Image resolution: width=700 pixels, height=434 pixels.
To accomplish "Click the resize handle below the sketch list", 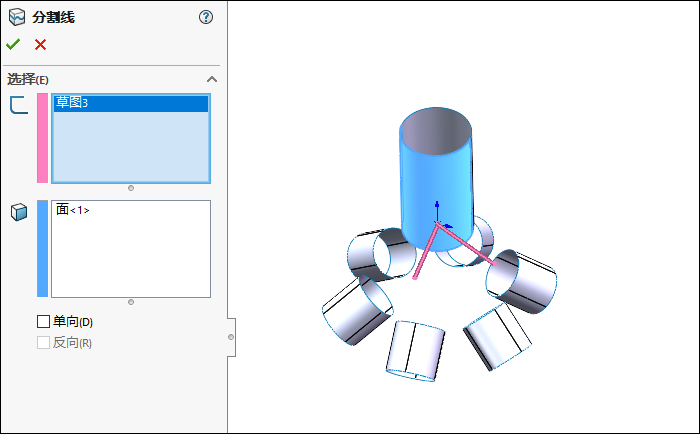I will tap(131, 188).
